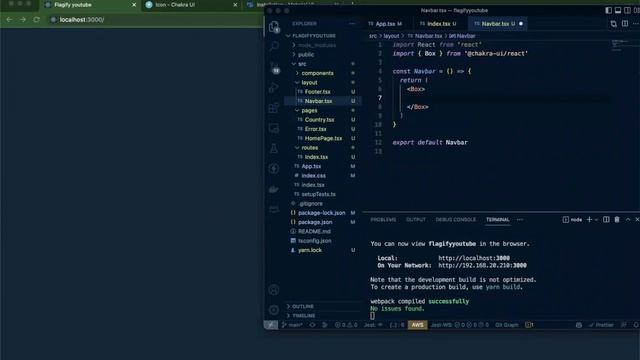
Task: Open the Manage gear in the activity bar
Action: coord(274,310)
